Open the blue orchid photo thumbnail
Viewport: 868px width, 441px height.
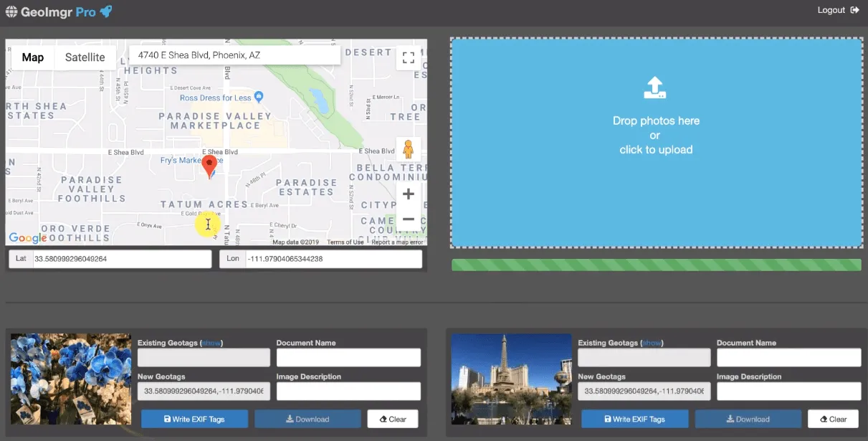click(71, 379)
